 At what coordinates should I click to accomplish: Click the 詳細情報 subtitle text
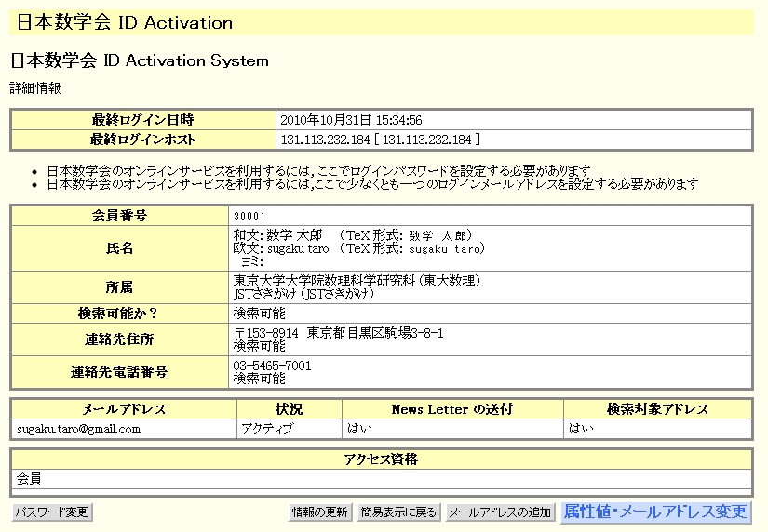[35, 88]
